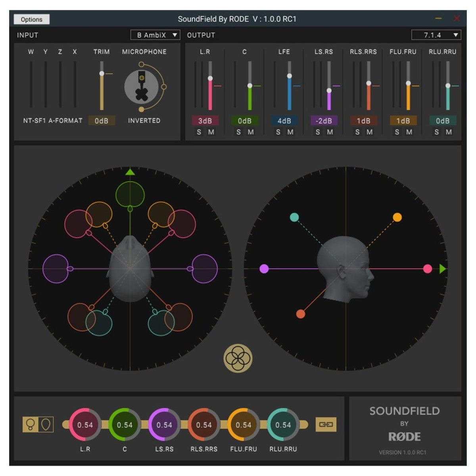This screenshot has width=476, height=476.
Task: Click the green center speaker lobe
Action: tap(130, 194)
